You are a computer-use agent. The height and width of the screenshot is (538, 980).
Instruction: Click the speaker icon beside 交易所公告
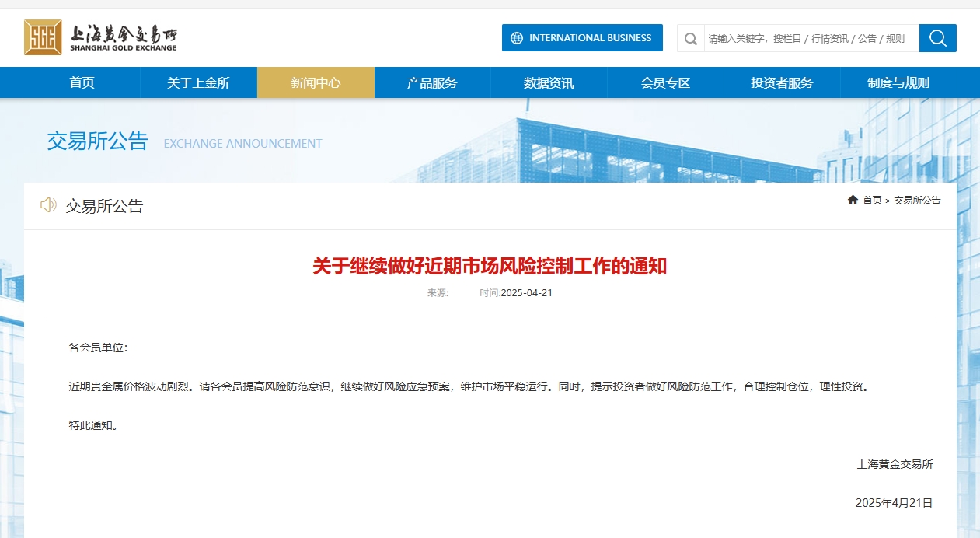coord(48,205)
